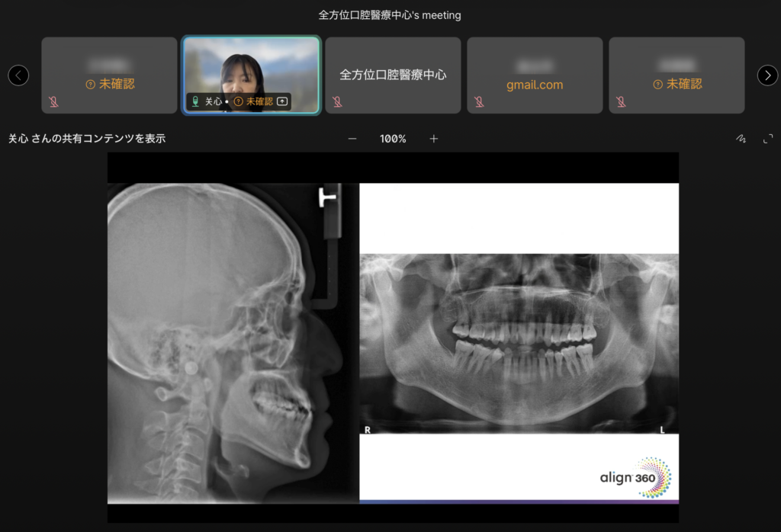The image size is (781, 532).
Task: Click muted mic icon on gmail.com tile
Action: (x=479, y=101)
